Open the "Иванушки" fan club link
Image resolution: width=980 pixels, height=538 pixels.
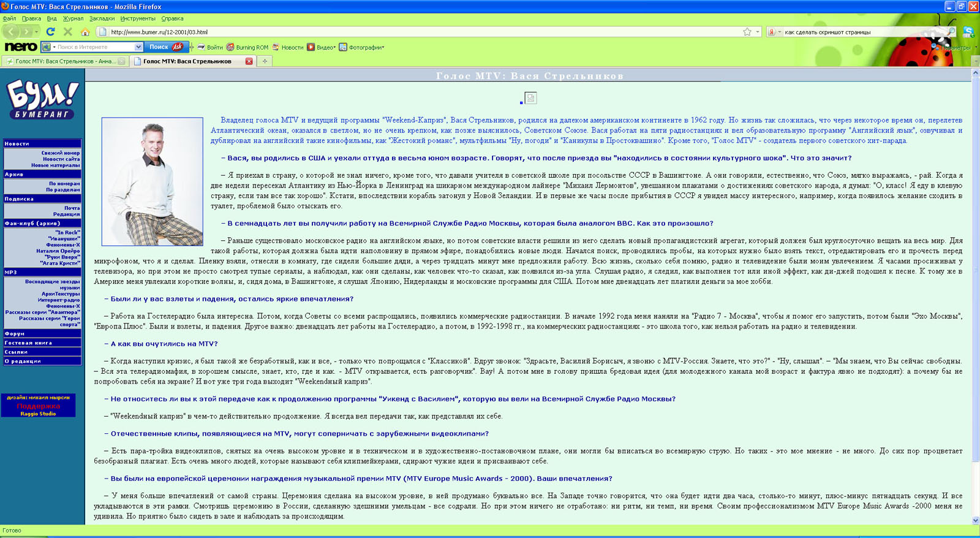pyautogui.click(x=64, y=239)
